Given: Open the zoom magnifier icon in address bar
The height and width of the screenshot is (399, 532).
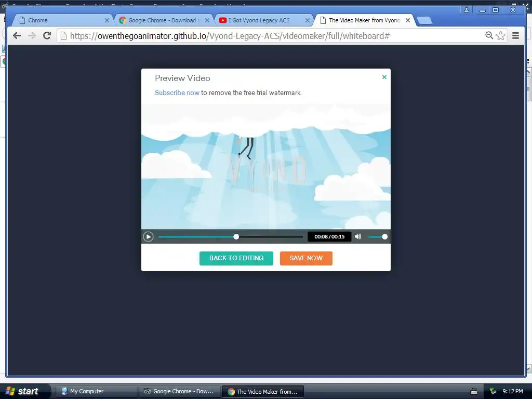Looking at the screenshot, I should 489,35.
